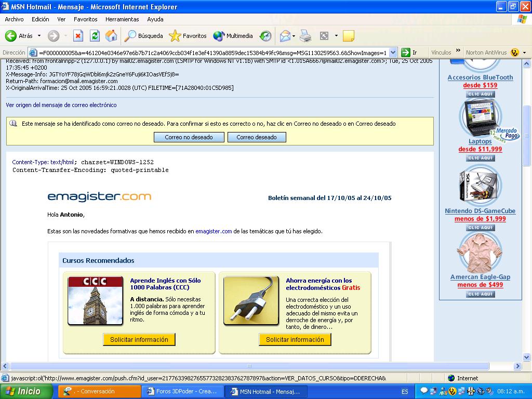The height and width of the screenshot is (399, 532).
Task: Open the Multimedia bar
Action: 233,36
